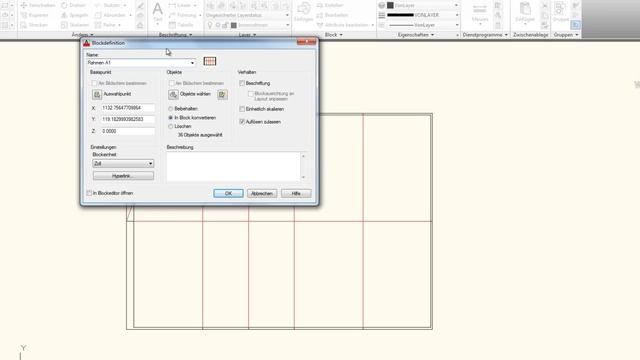Toggle the Auflösen zulassen checkbox
640x360 pixels.
click(x=242, y=122)
